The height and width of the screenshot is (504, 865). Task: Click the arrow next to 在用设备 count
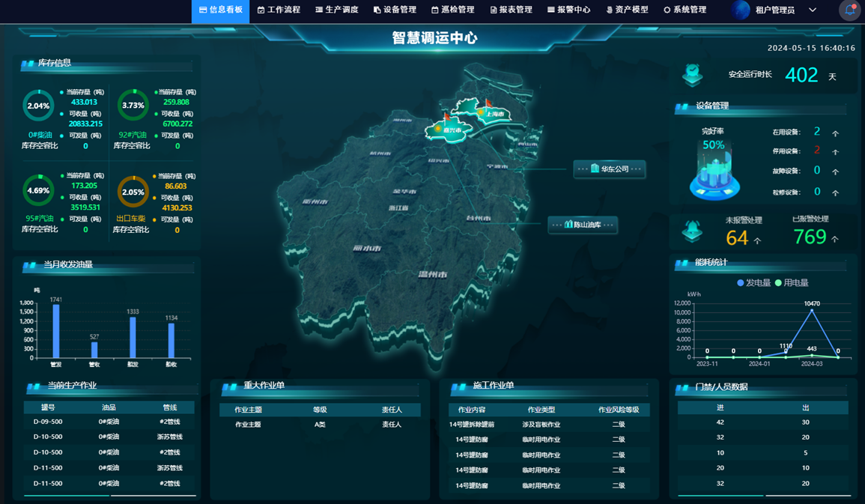pyautogui.click(x=836, y=133)
